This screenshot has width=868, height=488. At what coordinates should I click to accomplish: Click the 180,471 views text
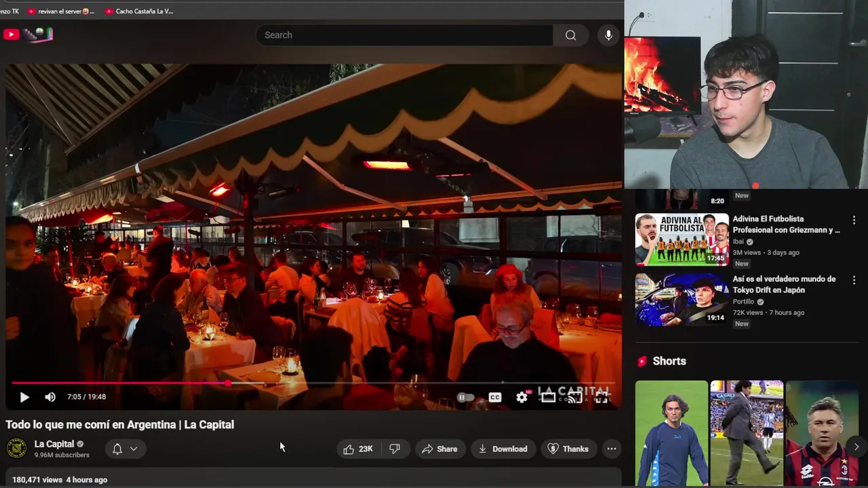click(37, 480)
